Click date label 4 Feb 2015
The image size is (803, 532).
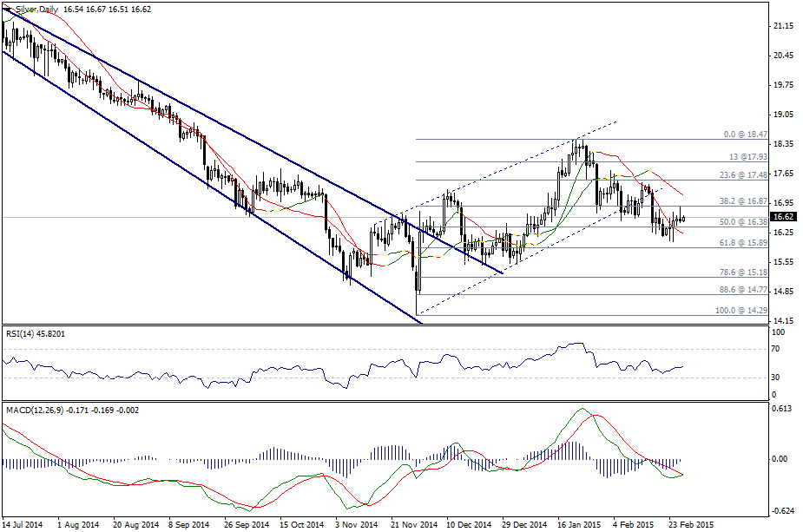[634, 525]
